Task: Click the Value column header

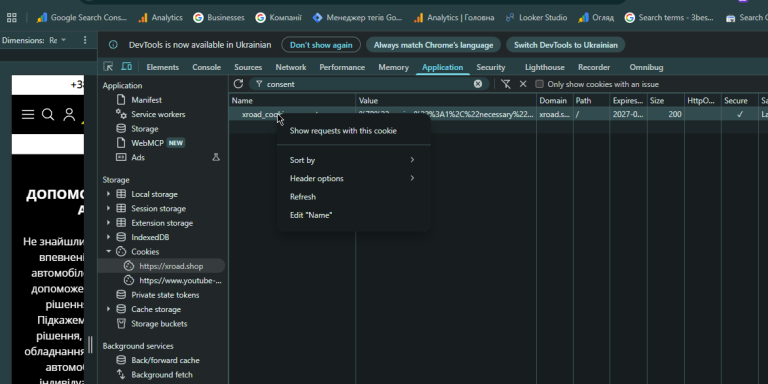Action: pos(446,100)
